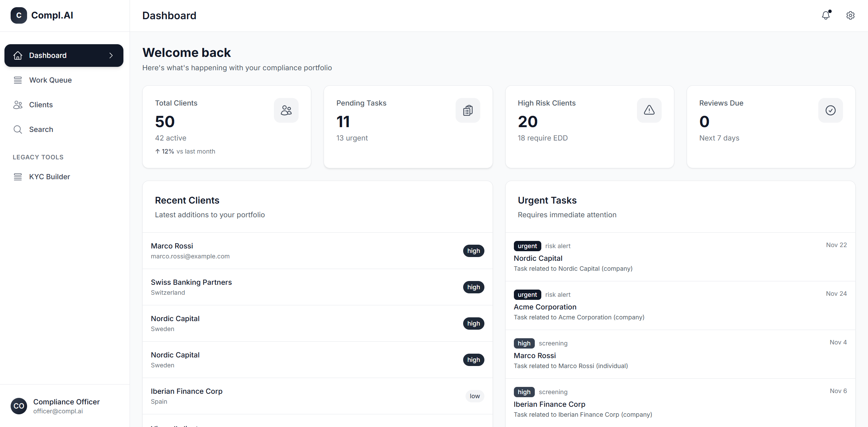Viewport: 868px width, 427px height.
Task: Click the High Risk warning triangle icon
Action: (x=649, y=110)
